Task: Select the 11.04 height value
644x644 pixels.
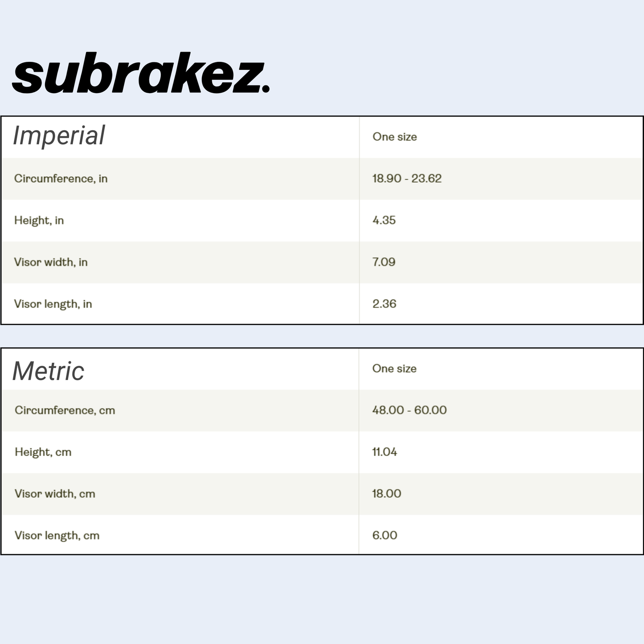Action: (x=384, y=452)
